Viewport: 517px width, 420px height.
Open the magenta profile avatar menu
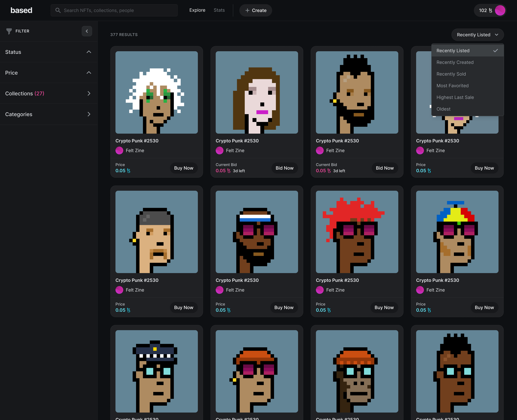click(500, 10)
